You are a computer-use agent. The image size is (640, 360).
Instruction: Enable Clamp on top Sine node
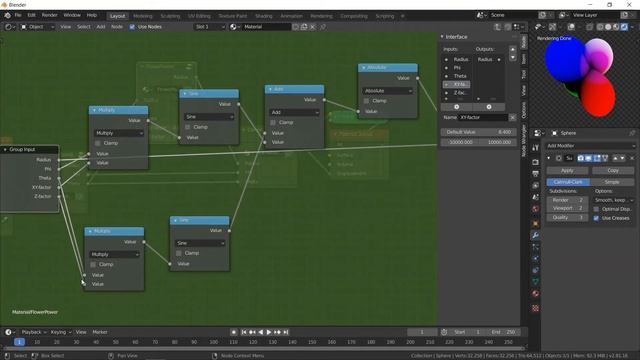[188, 127]
